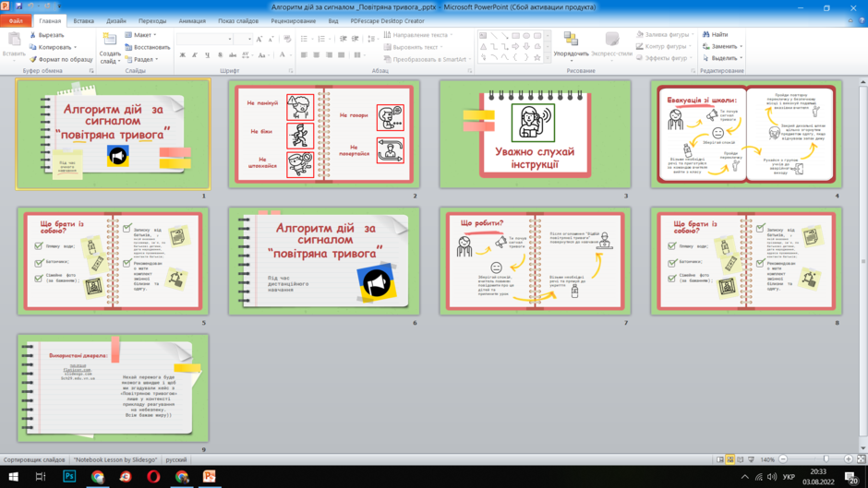This screenshot has width=868, height=488.
Task: Switch to Normal view in status bar
Action: [719, 459]
